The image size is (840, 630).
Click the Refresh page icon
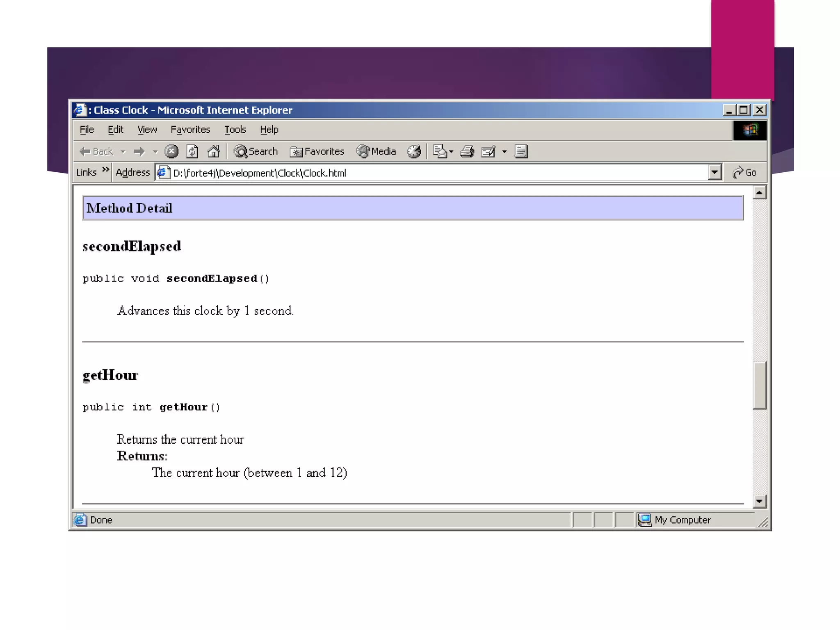[x=192, y=151]
